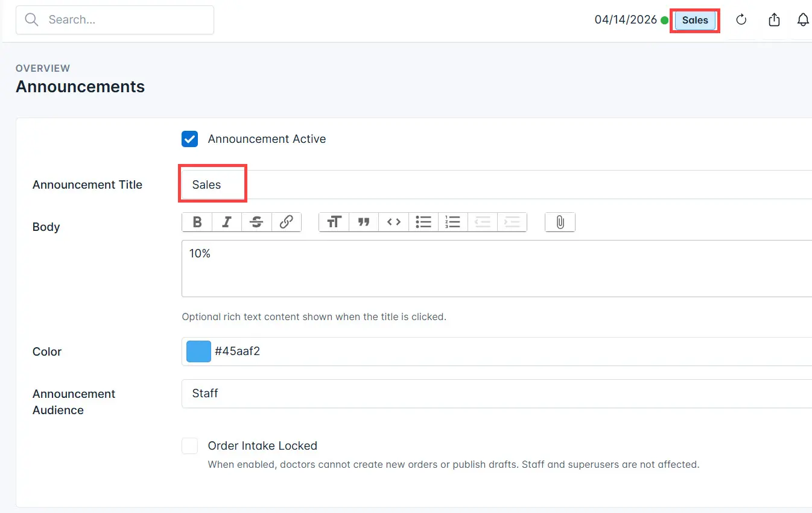This screenshot has height=513, width=812.
Task: Insert a block quote
Action: click(364, 222)
